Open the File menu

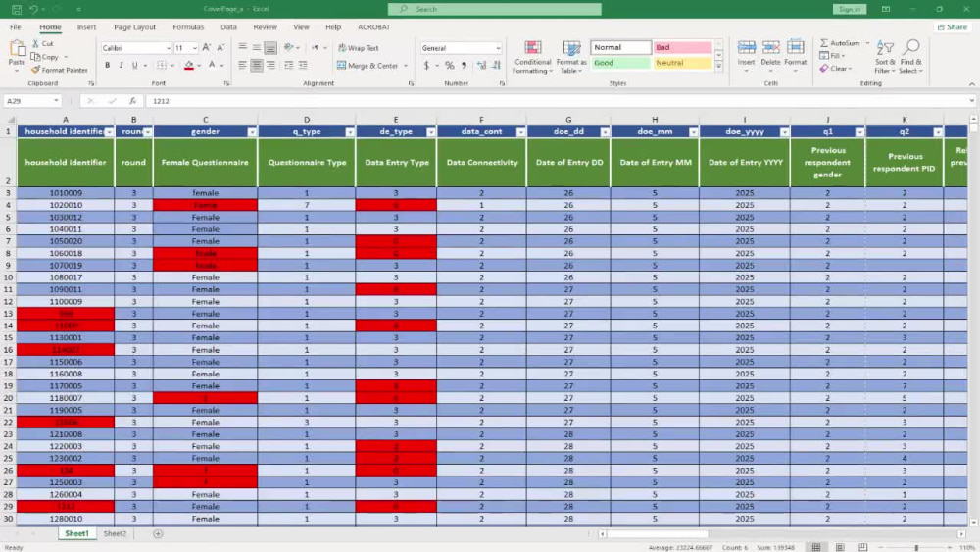(x=15, y=27)
